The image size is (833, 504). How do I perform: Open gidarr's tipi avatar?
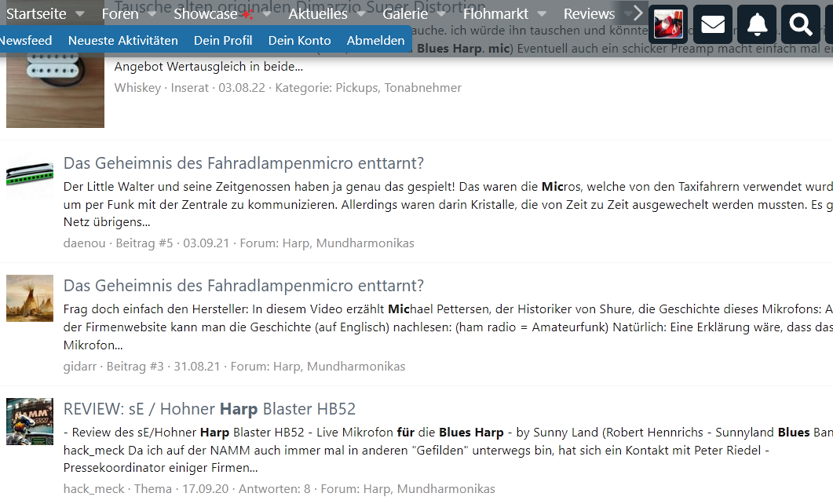(30, 298)
